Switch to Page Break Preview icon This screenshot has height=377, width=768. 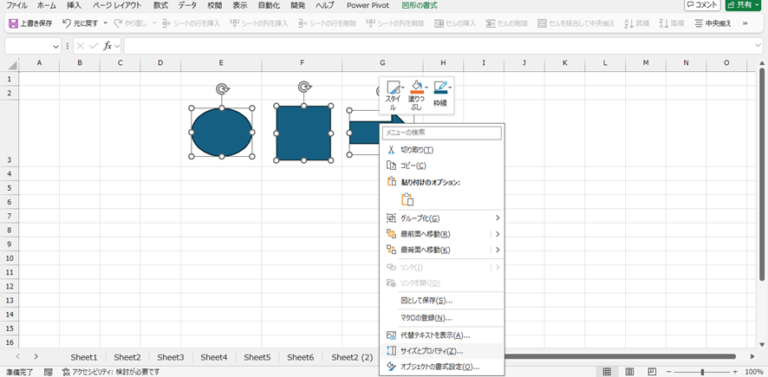(x=652, y=372)
